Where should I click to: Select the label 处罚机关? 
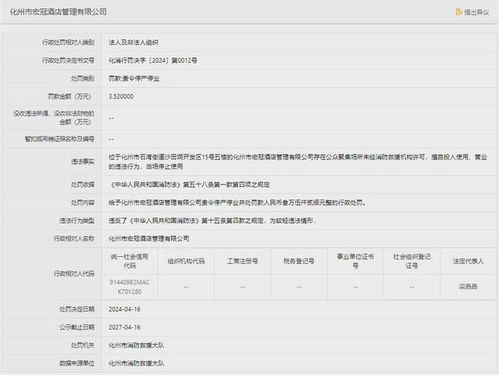coord(82,345)
